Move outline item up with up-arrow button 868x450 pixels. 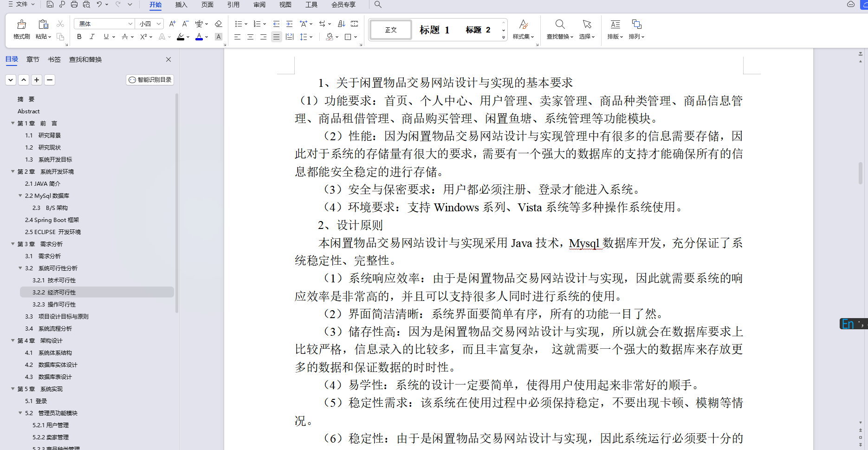(24, 80)
